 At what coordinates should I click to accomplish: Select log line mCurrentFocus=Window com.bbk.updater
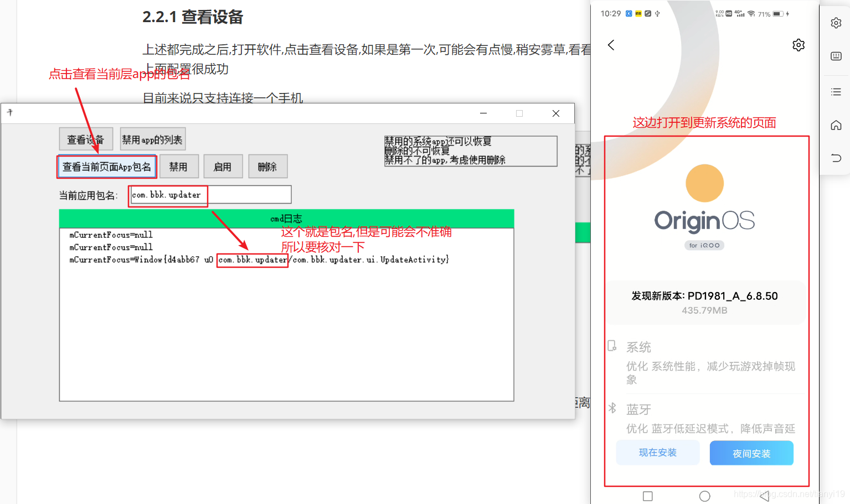coord(259,259)
